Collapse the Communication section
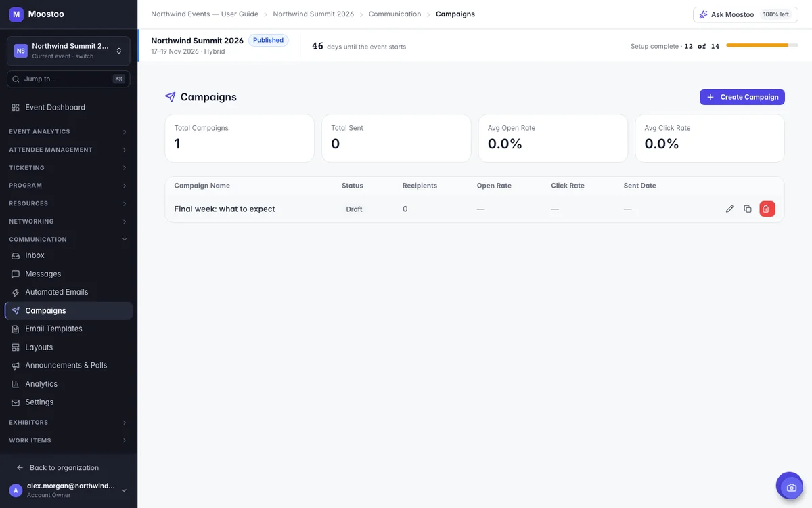812x508 pixels. [x=68, y=240]
